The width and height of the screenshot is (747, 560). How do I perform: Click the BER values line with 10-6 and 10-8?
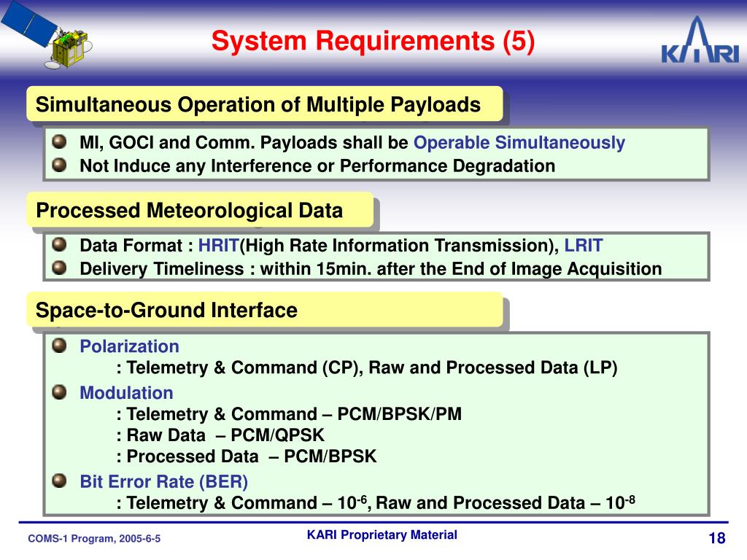376,503
